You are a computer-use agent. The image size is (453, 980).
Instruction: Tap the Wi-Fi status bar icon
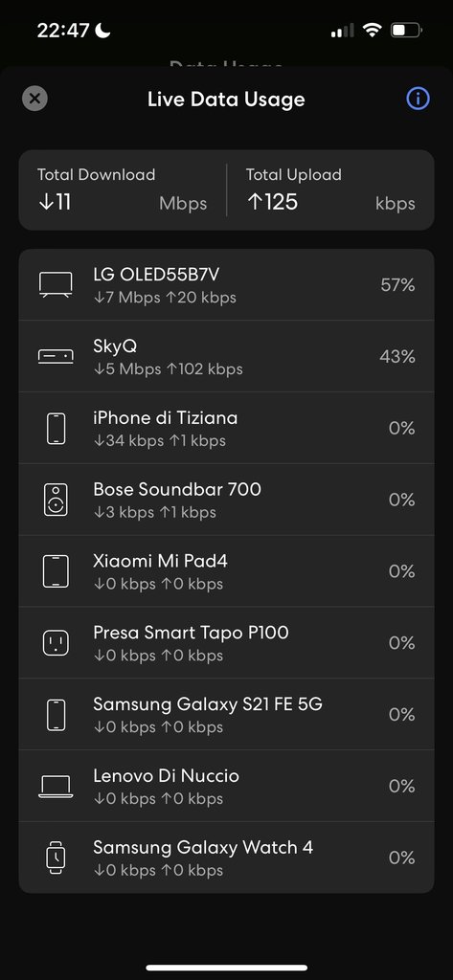(373, 30)
